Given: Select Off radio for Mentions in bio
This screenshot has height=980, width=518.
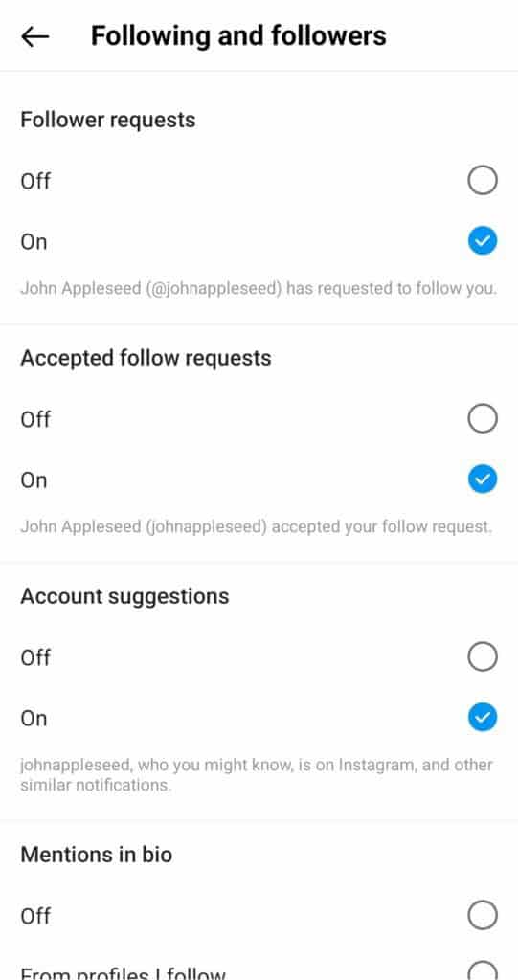Looking at the screenshot, I should (x=483, y=916).
